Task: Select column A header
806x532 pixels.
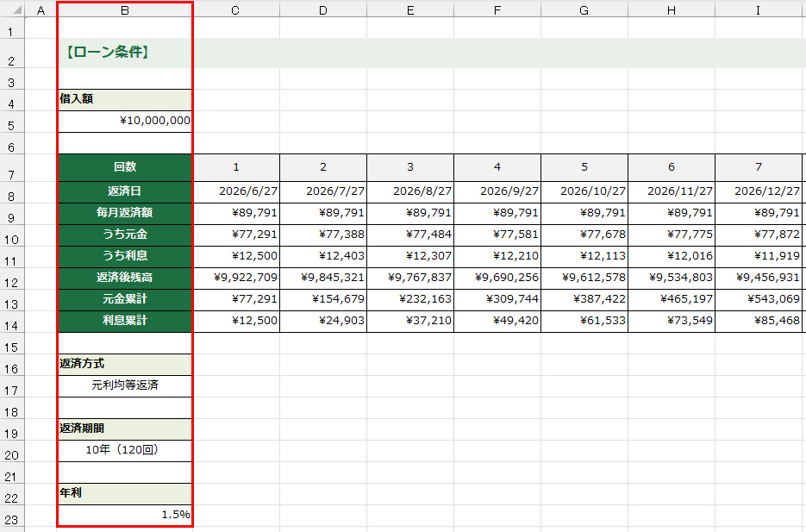Action: [41, 9]
